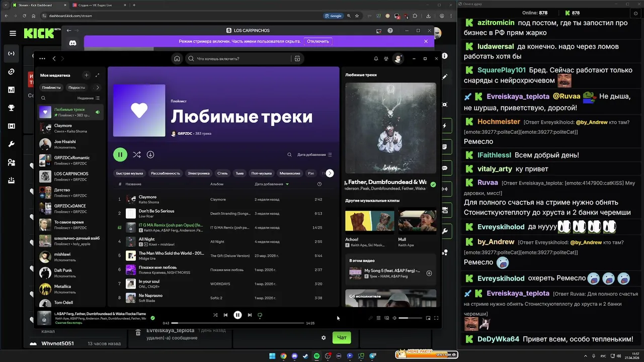The height and width of the screenshot is (362, 644).
Task: Open Connect to a device icon
Action: click(386, 318)
